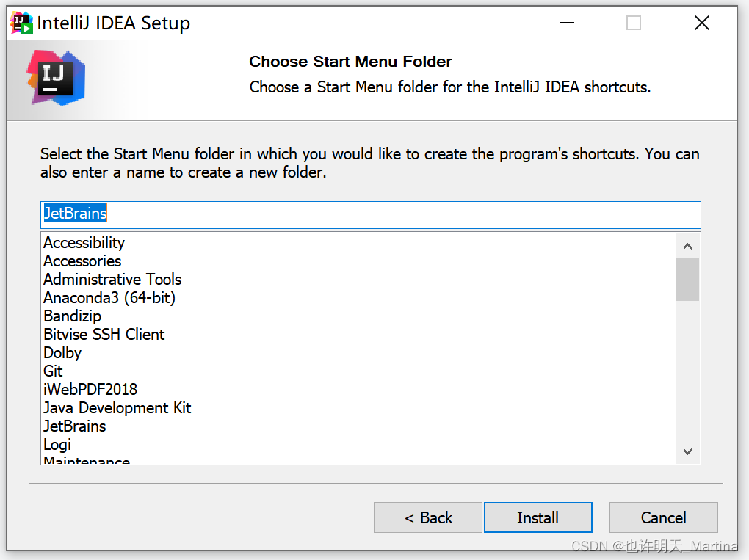749x560 pixels.
Task: Select Java Development Kit folder
Action: pos(117,407)
